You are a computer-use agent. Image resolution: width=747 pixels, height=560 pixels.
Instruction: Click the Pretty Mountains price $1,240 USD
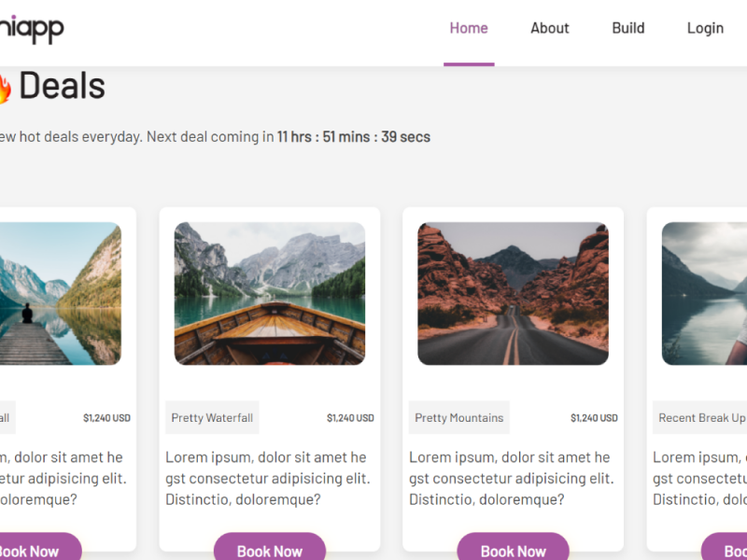click(594, 418)
